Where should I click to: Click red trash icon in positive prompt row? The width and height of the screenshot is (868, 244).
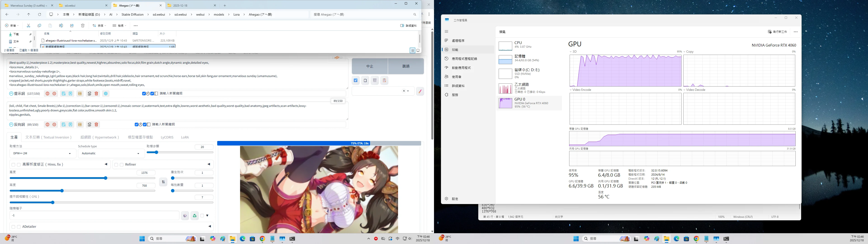96,94
